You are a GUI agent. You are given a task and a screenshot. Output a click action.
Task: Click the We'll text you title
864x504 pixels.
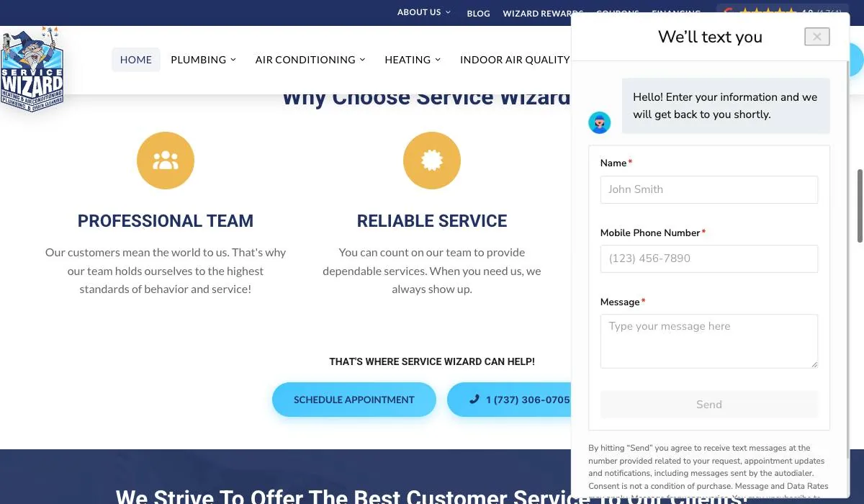click(x=710, y=37)
